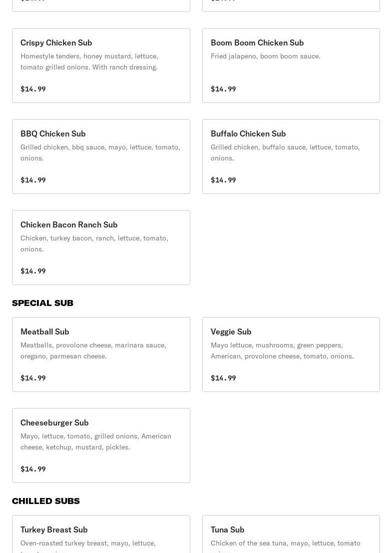392x553 pixels.
Task: Click the CHILLED SUBS section heading
Action: tap(46, 501)
